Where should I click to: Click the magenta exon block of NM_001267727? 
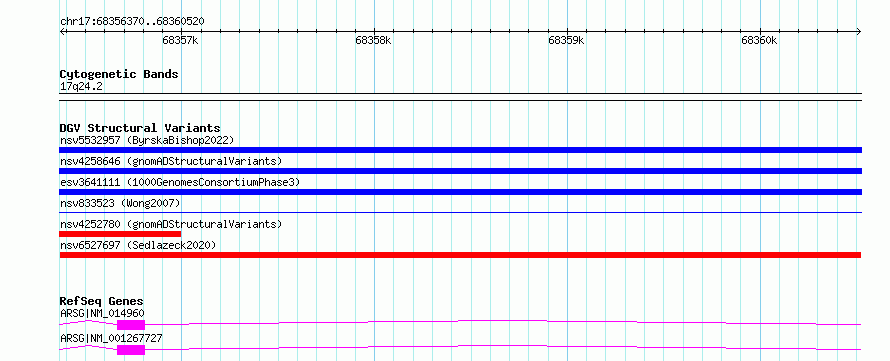tap(131, 350)
